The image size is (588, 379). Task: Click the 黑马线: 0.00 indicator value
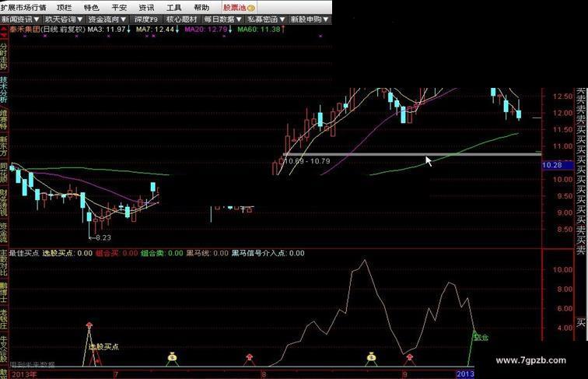[x=208, y=253]
